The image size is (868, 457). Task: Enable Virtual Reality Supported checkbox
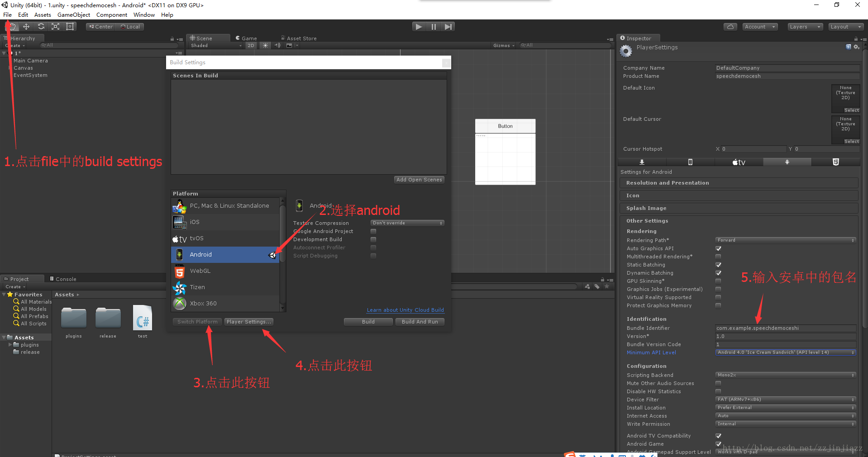[718, 297]
